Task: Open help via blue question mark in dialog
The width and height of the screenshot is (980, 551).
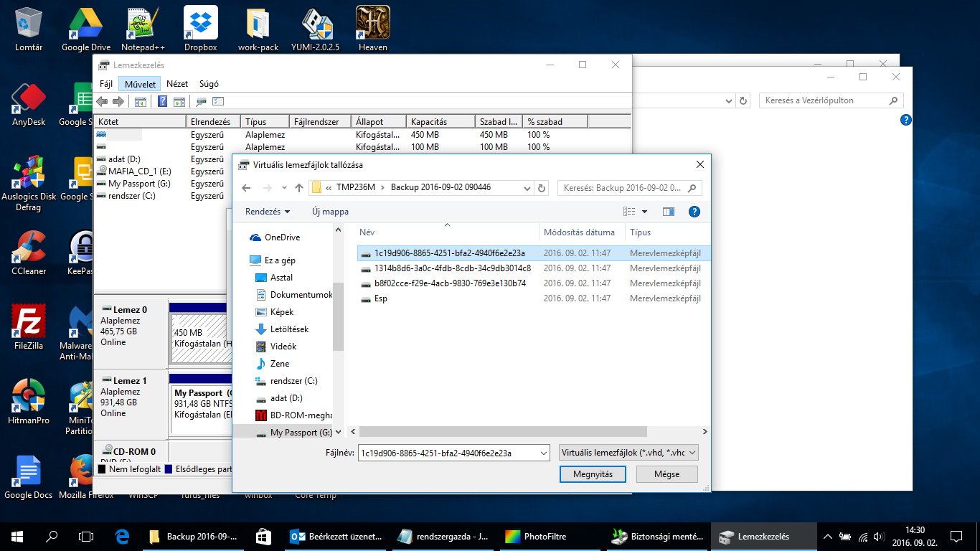Action: (x=694, y=212)
